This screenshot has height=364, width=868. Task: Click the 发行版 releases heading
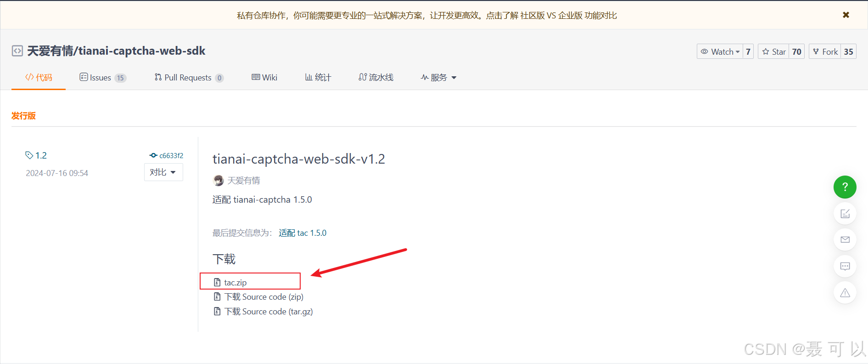tap(23, 116)
